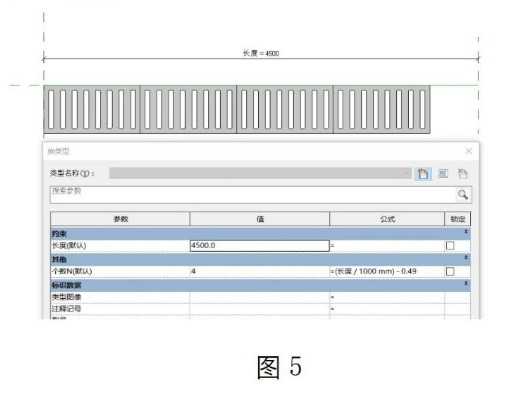The width and height of the screenshot is (521, 393).
Task: Click the formula cell of 长度 row
Action: point(387,246)
